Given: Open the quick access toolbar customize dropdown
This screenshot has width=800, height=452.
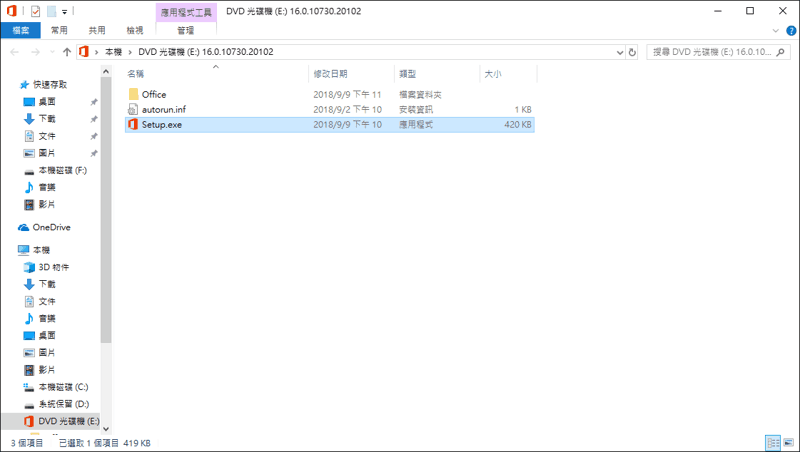Looking at the screenshot, I should [65, 11].
